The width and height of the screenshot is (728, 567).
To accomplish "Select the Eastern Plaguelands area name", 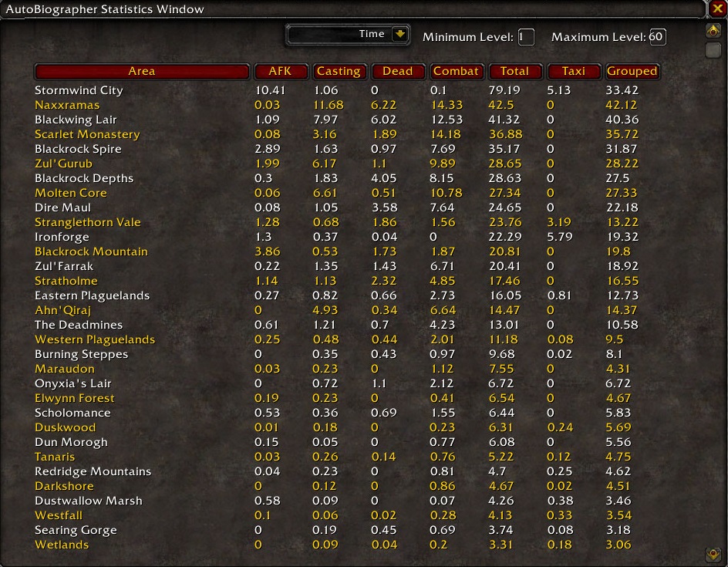I will click(93, 295).
